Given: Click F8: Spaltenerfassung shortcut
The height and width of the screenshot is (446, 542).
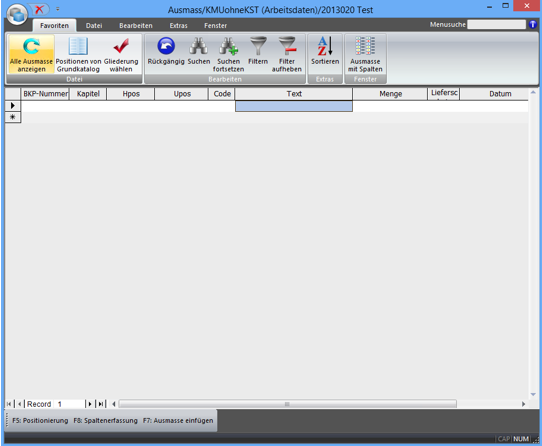Looking at the screenshot, I should click(105, 420).
